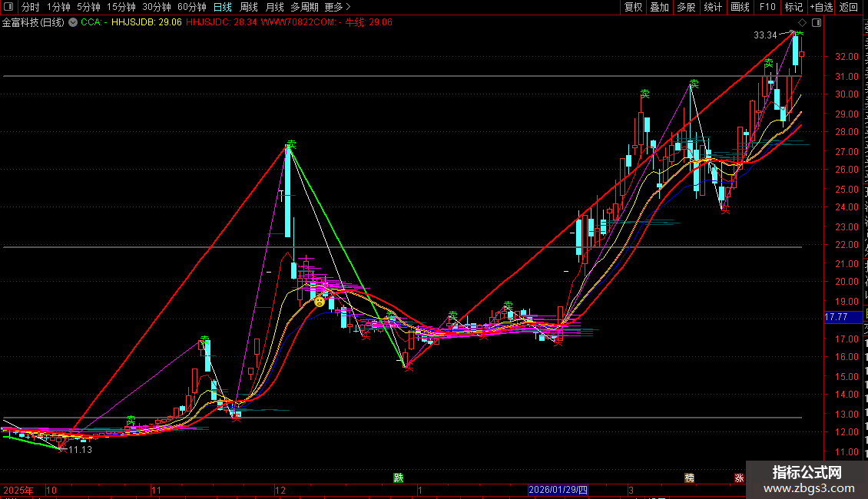Switch to the 1分钟 period

click(x=58, y=7)
